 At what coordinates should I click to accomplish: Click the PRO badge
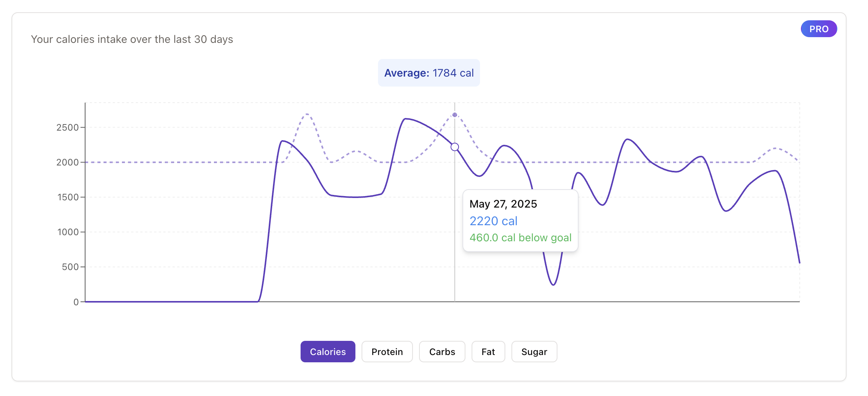pos(819,29)
